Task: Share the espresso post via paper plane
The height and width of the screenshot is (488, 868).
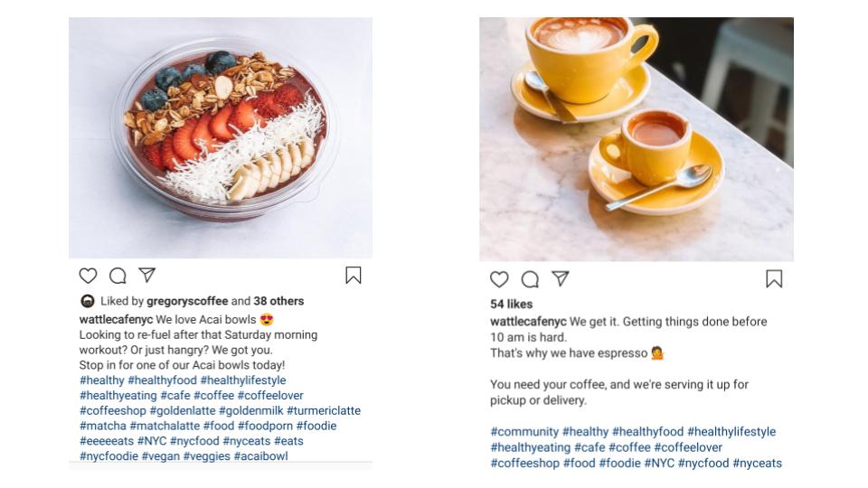Action: 561,278
